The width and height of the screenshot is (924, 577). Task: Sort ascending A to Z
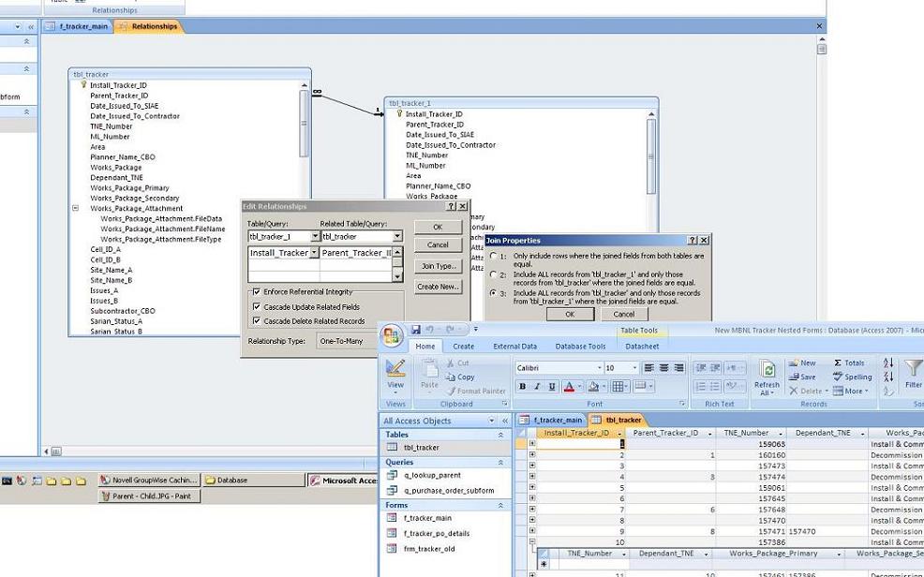click(888, 362)
